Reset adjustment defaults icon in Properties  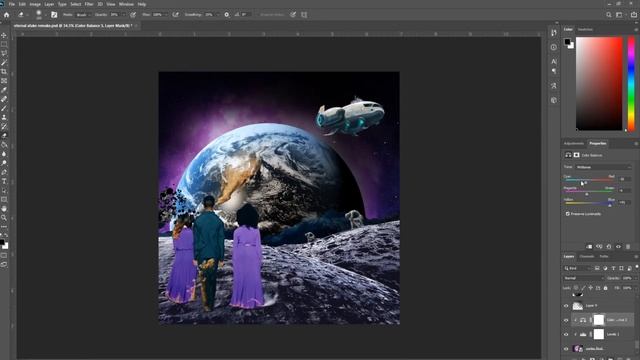click(x=609, y=247)
